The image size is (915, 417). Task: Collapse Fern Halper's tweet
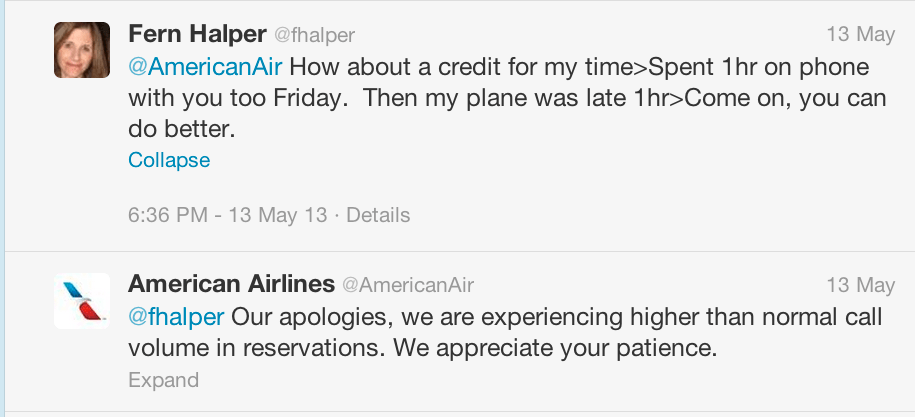tap(169, 160)
